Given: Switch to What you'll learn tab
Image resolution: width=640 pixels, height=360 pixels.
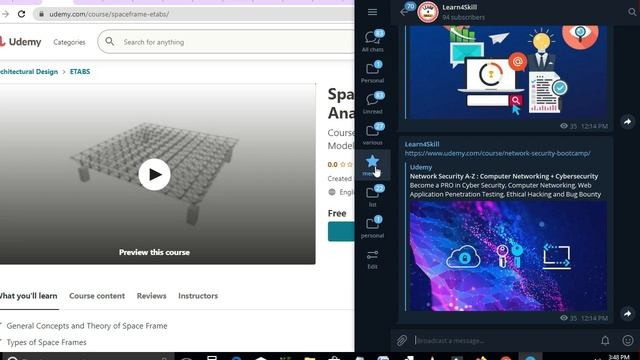Looking at the screenshot, I should [x=28, y=296].
